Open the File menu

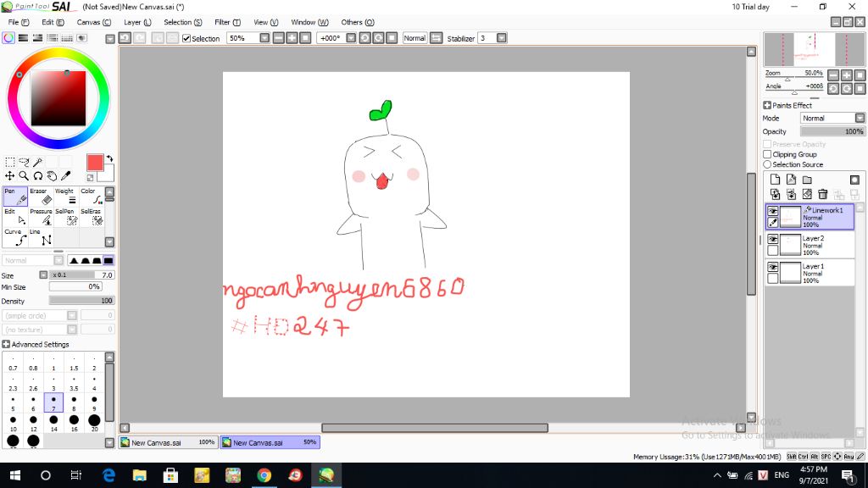19,22
